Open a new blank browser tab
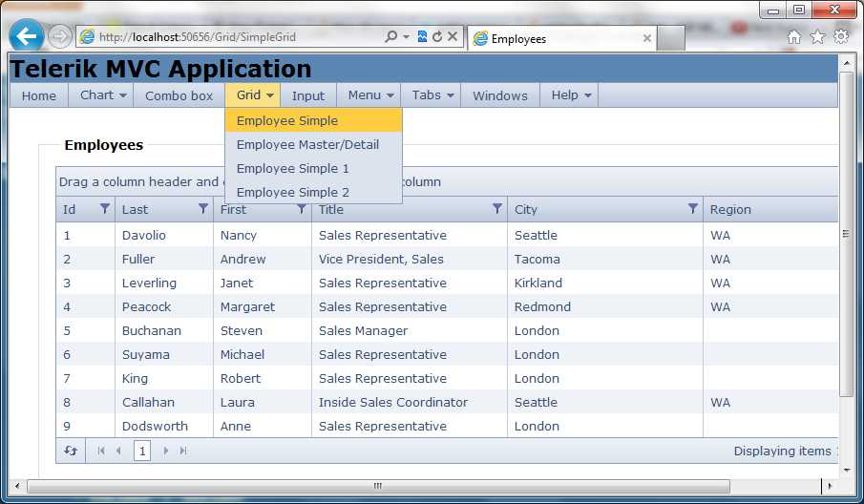The width and height of the screenshot is (864, 504). click(x=671, y=38)
